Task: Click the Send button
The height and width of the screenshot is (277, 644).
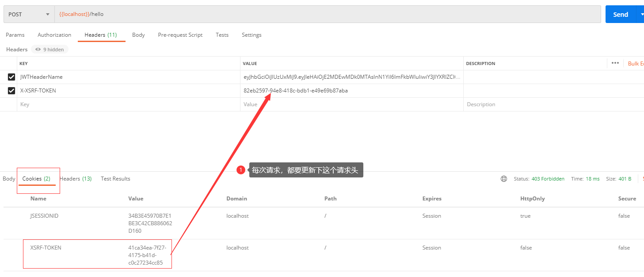Action: (620, 14)
